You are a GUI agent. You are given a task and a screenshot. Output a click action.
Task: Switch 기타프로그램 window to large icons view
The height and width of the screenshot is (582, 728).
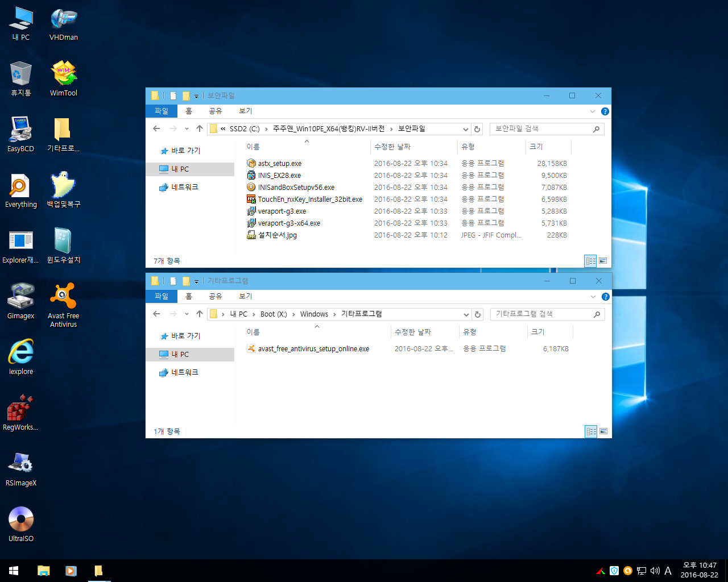pyautogui.click(x=603, y=431)
